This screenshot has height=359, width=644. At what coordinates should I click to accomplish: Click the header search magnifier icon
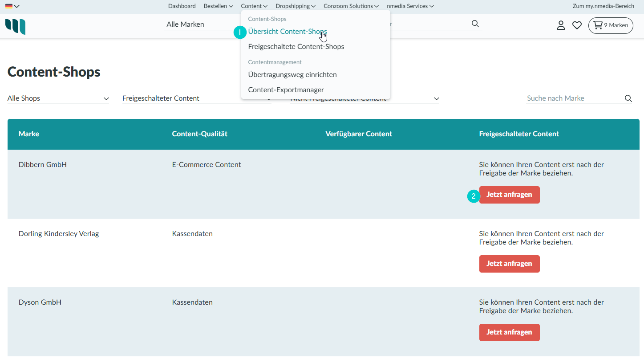point(475,24)
